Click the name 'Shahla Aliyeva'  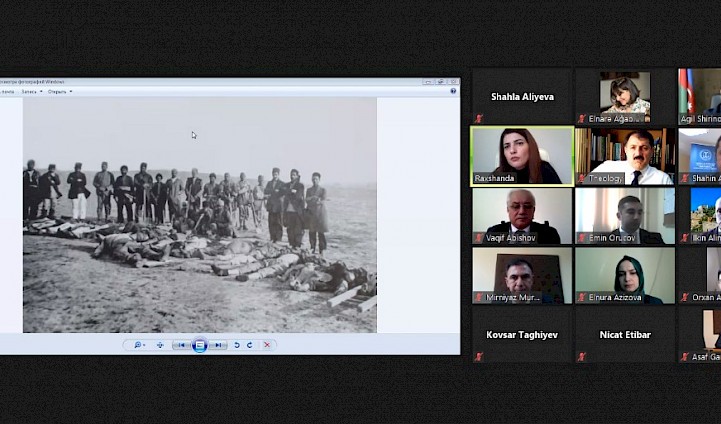click(x=522, y=97)
